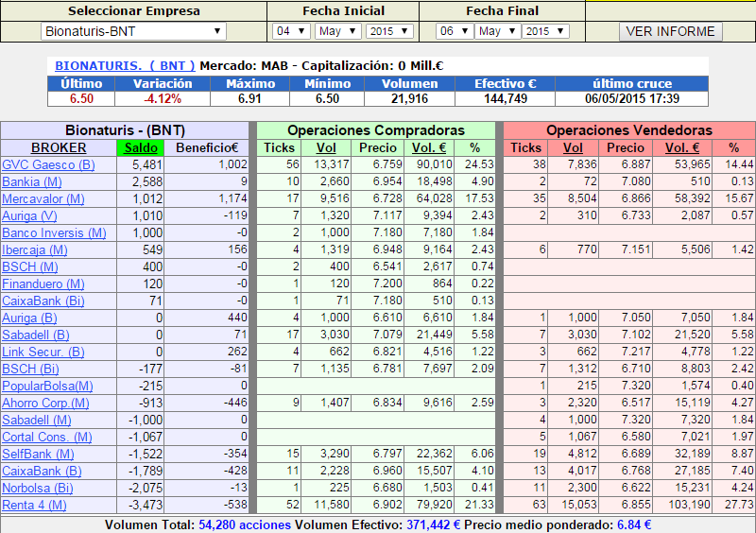Open the start date year dropdown
The width and height of the screenshot is (756, 533).
[388, 31]
